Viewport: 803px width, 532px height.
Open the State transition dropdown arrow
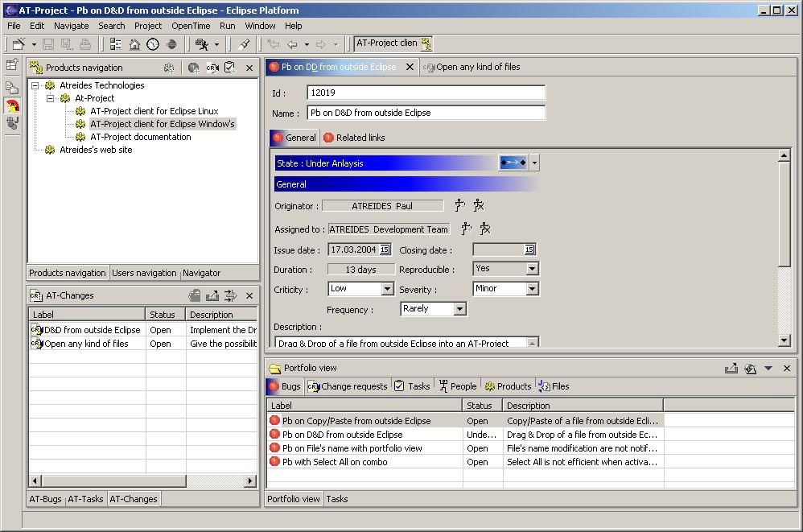(534, 163)
